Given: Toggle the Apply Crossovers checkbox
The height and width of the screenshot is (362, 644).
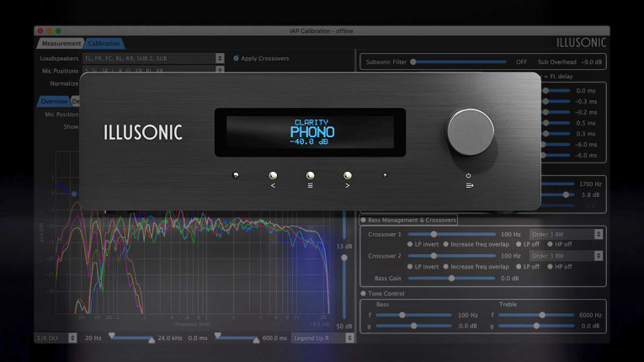Looking at the screenshot, I should pos(237,58).
